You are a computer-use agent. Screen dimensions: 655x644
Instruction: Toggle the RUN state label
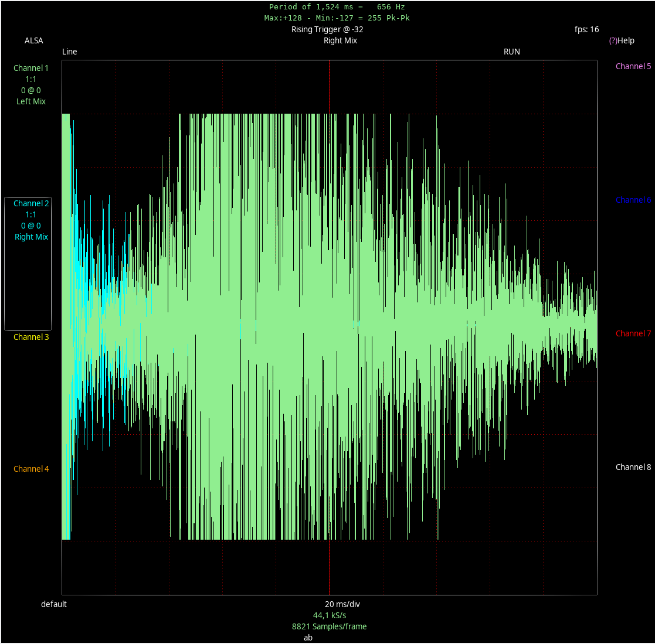tap(512, 52)
